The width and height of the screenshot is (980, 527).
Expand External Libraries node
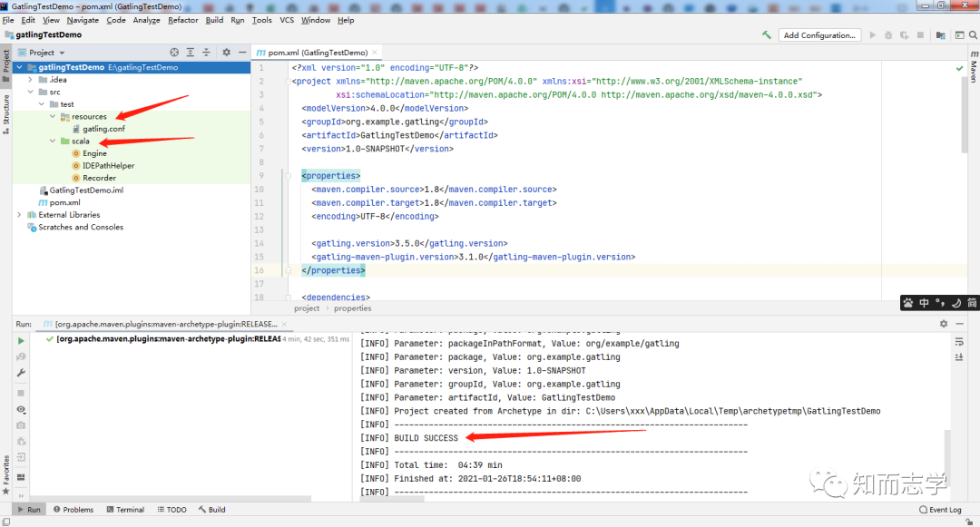tap(19, 215)
